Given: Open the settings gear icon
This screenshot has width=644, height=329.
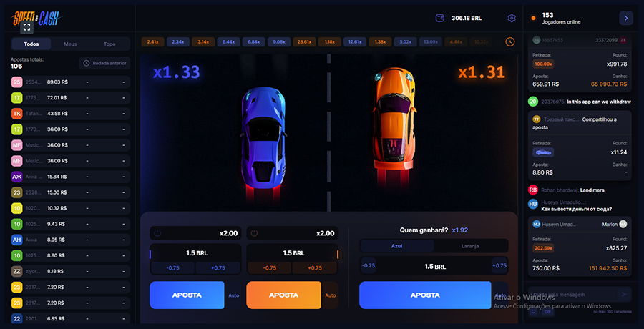Looking at the screenshot, I should pyautogui.click(x=512, y=18).
